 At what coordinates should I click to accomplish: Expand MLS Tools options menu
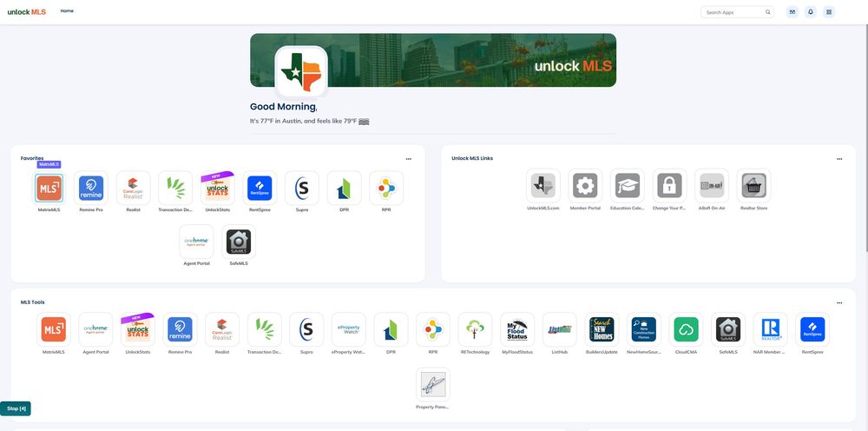coord(839,303)
